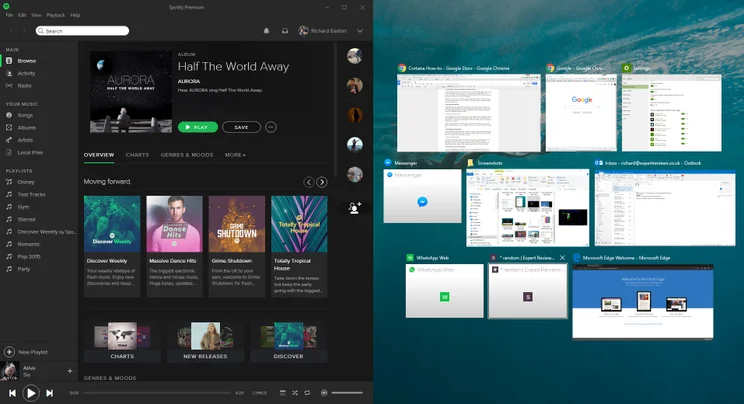This screenshot has height=404, width=744.
Task: Select the Cortana How-to Google Docs window
Action: click(x=468, y=113)
